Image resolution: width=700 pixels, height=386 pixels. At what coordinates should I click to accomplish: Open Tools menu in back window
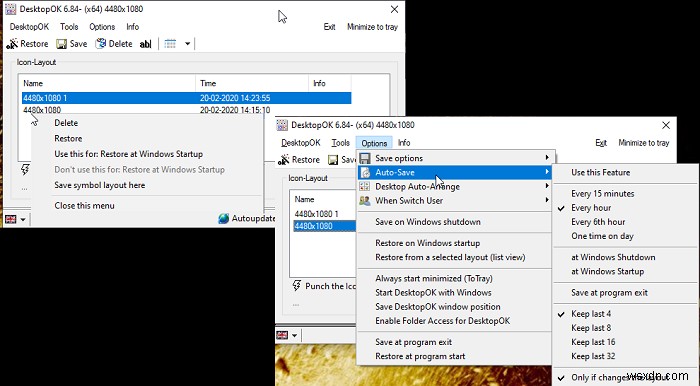pyautogui.click(x=69, y=27)
